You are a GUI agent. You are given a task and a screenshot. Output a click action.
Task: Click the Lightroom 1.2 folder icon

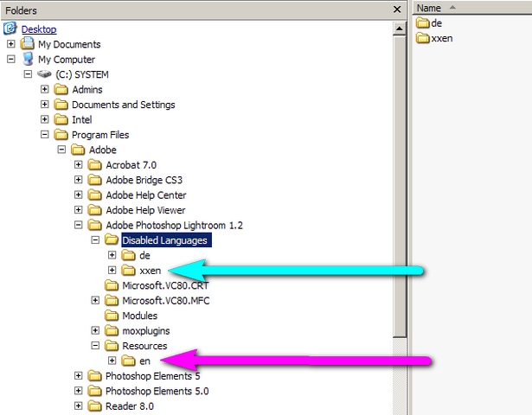click(94, 225)
